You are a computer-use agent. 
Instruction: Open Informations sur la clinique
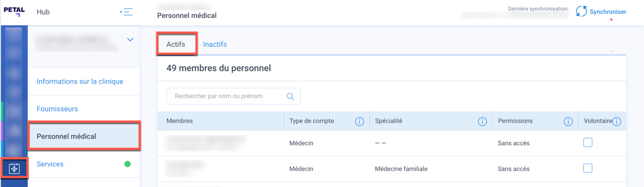pos(80,81)
